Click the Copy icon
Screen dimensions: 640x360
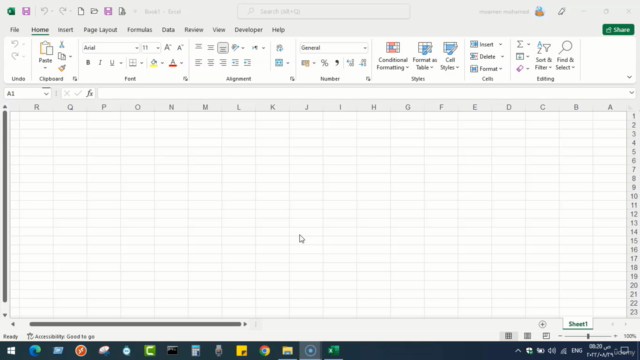point(62,56)
